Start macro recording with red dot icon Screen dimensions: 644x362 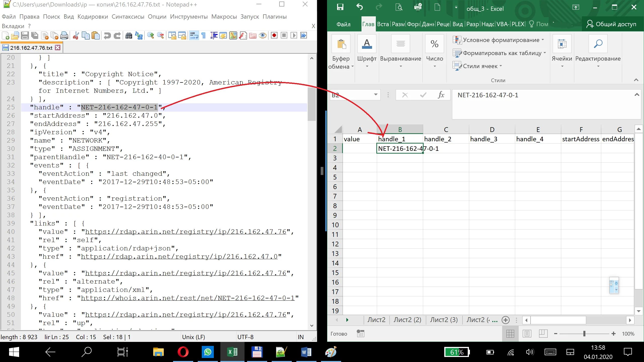pos(274,36)
